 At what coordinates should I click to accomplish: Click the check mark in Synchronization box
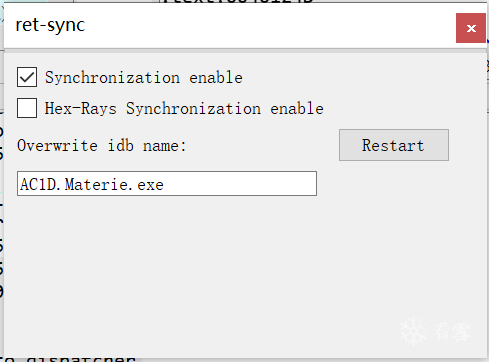(27, 77)
